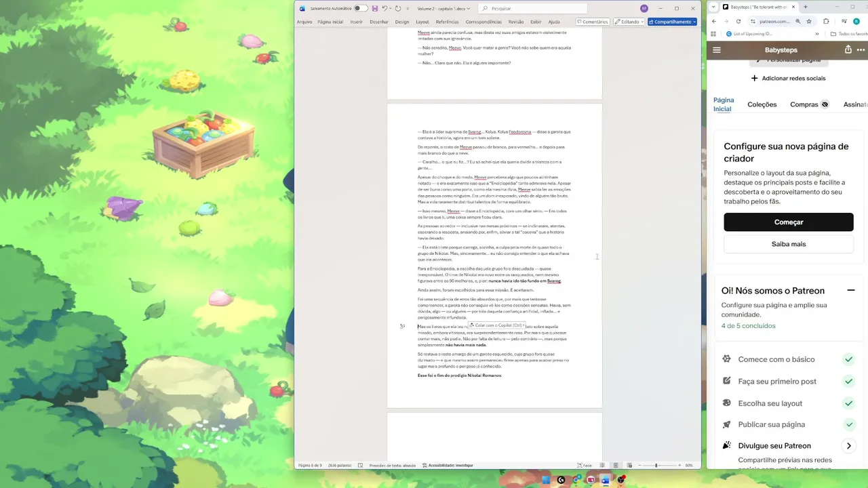Screen dimensions: 868x488
Task: Collapse the Oi! Nós somos o Patreon section
Action: coord(850,291)
